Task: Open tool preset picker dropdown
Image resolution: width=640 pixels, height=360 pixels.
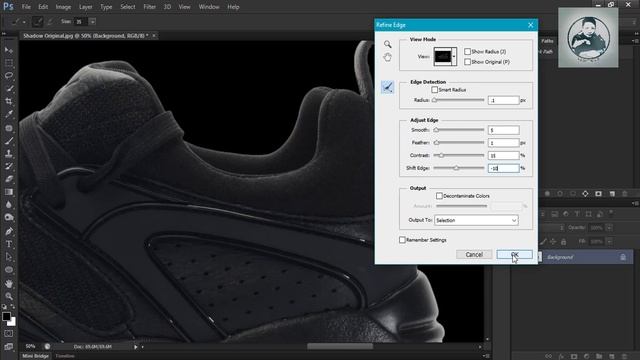Action: click(24, 22)
